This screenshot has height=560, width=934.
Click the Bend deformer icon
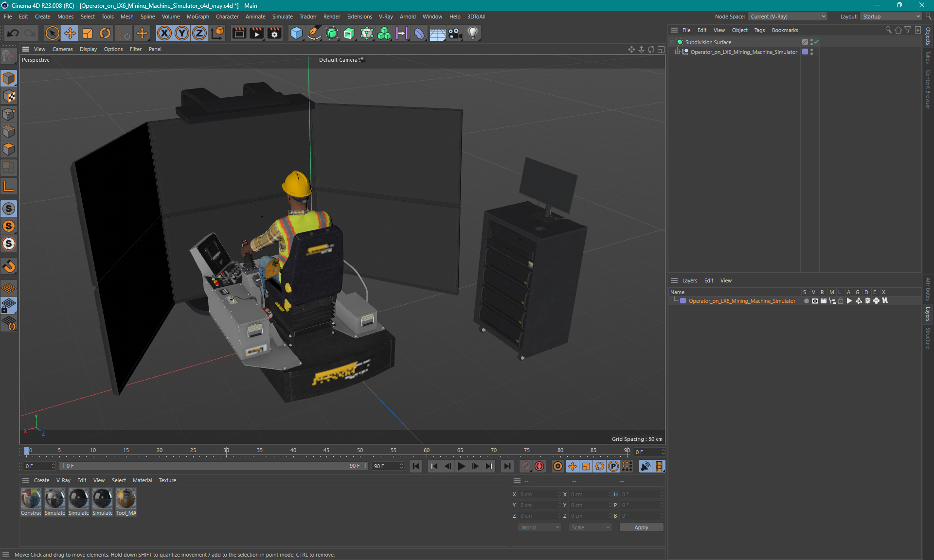419,33
